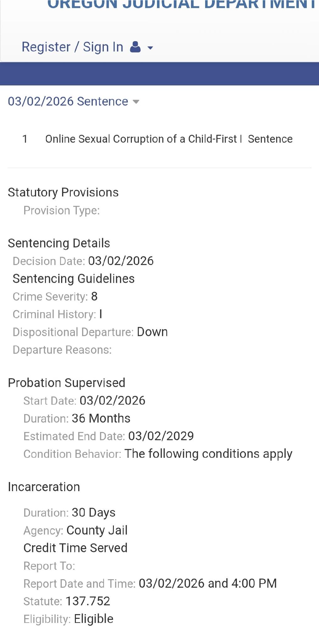
Task: Open the account dropdown caret
Action: coord(150,48)
